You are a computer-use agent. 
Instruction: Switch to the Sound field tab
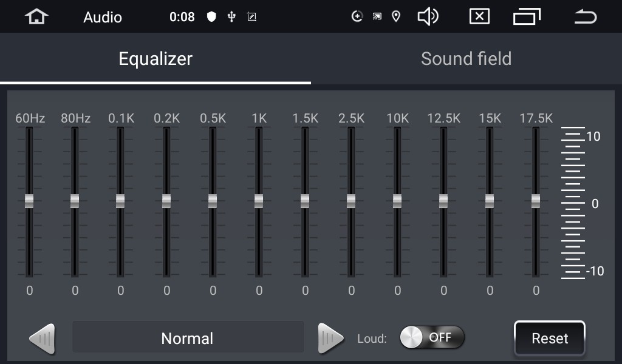point(466,59)
